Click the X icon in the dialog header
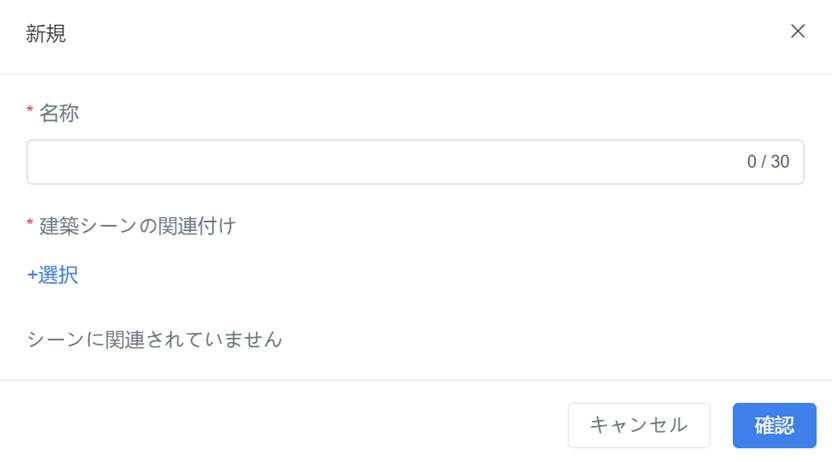 pyautogui.click(x=798, y=31)
